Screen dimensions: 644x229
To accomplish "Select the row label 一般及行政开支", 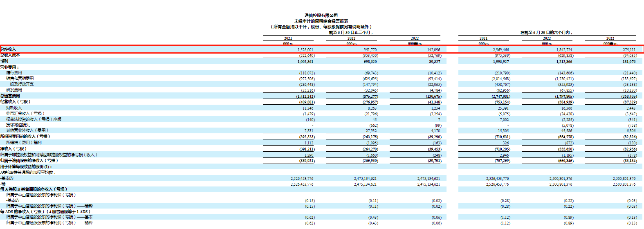I will 20,84.
